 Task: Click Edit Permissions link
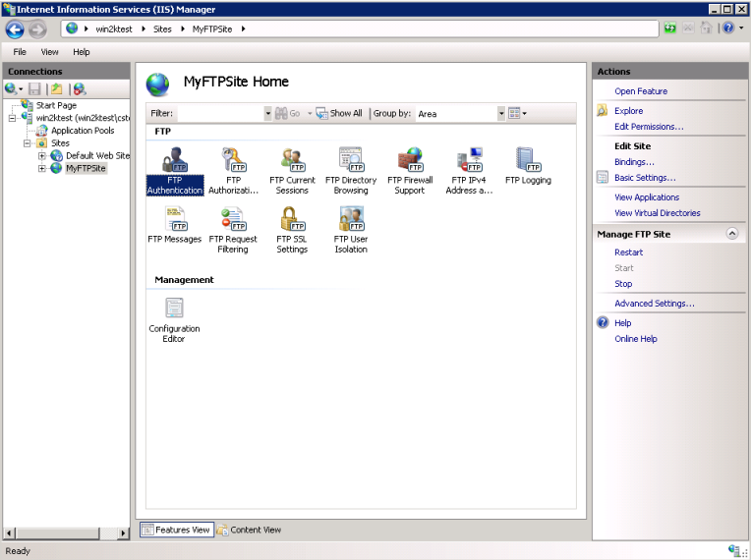pyautogui.click(x=649, y=127)
